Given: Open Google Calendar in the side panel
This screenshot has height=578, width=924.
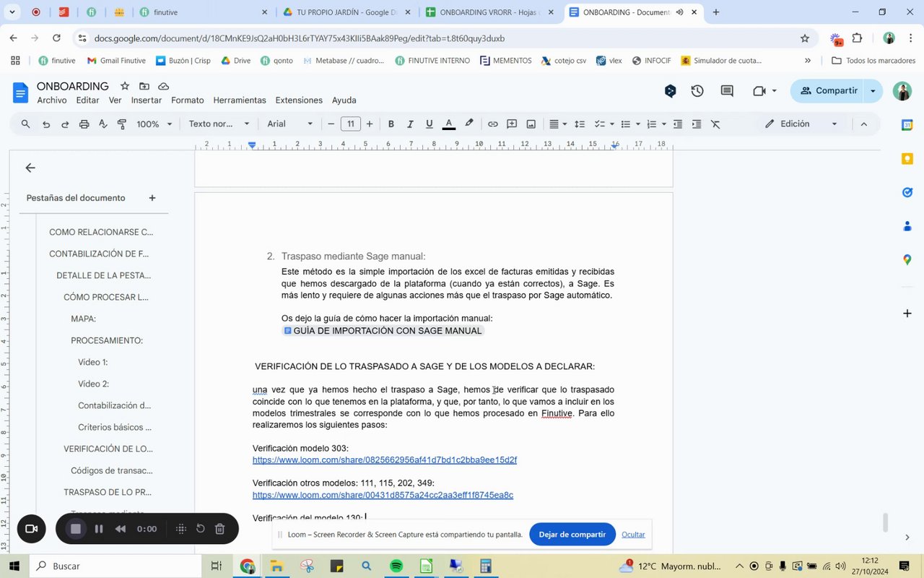Looking at the screenshot, I should click(x=907, y=125).
